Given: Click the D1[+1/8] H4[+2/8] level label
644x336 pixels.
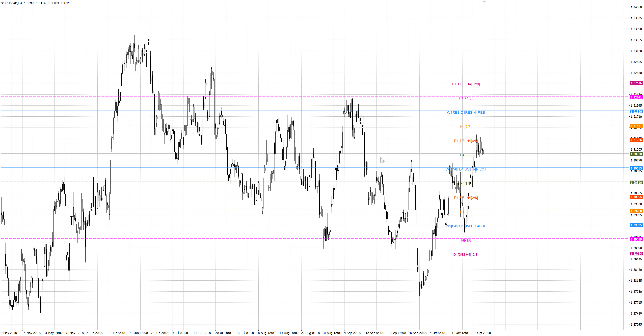Looking at the screenshot, I should (466, 84).
